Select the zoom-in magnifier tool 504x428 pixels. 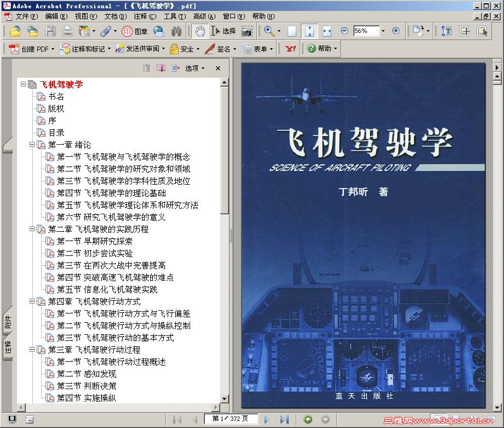269,31
